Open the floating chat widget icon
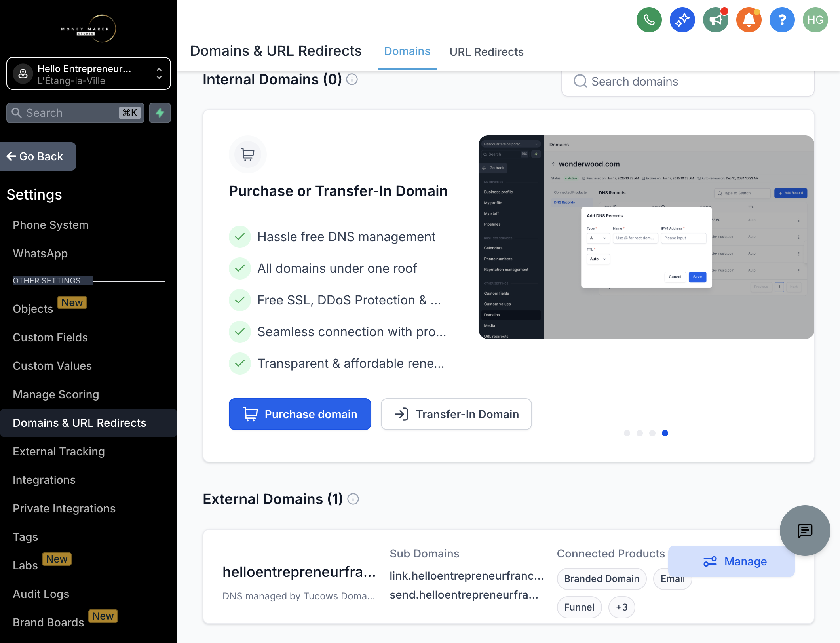 805,531
